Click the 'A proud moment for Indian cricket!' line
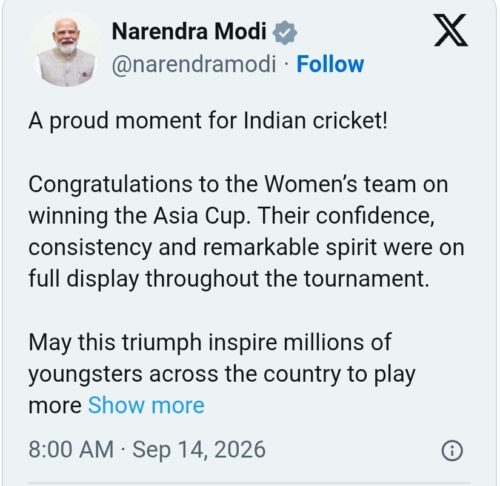 pyautogui.click(x=208, y=121)
